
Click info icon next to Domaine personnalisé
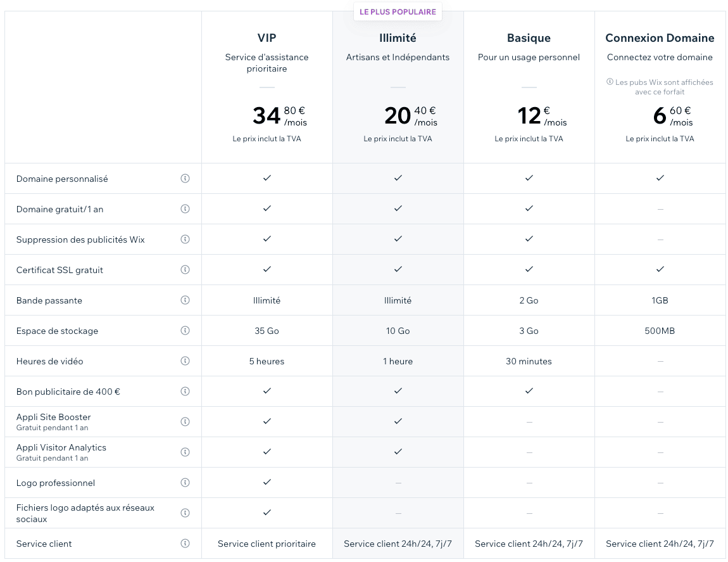pos(185,179)
